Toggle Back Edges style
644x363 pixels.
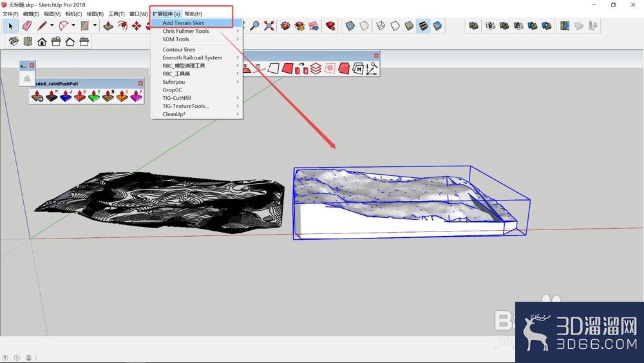tap(365, 26)
